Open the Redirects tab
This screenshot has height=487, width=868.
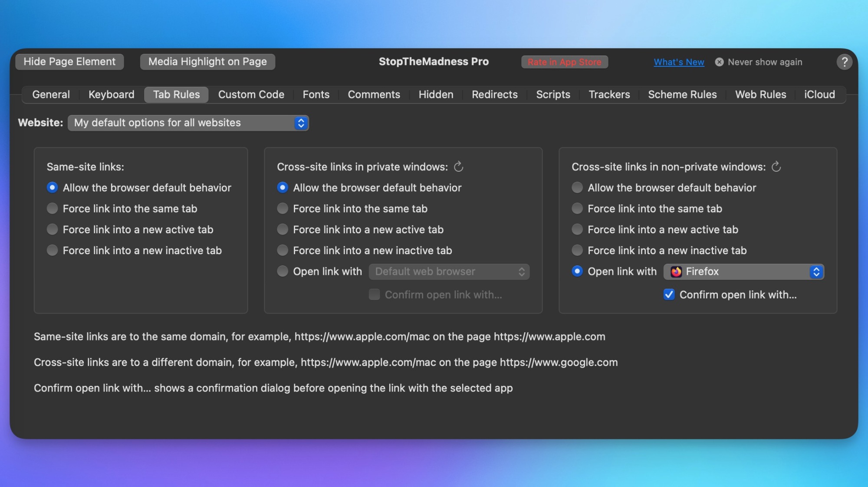click(494, 95)
